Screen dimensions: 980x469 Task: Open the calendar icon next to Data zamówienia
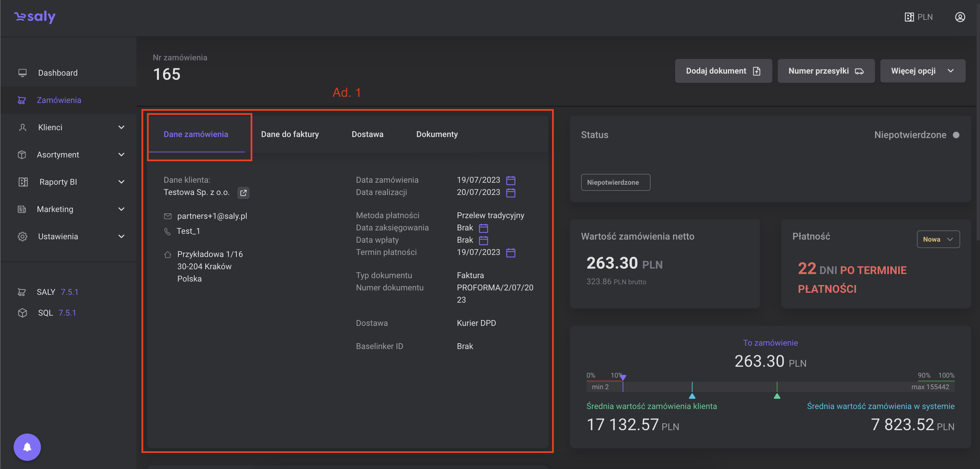[x=510, y=180]
